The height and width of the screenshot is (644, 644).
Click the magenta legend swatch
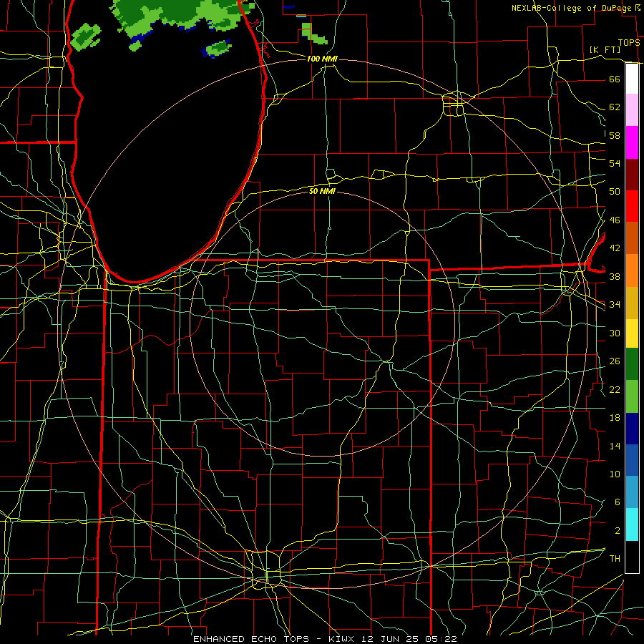tap(632, 142)
